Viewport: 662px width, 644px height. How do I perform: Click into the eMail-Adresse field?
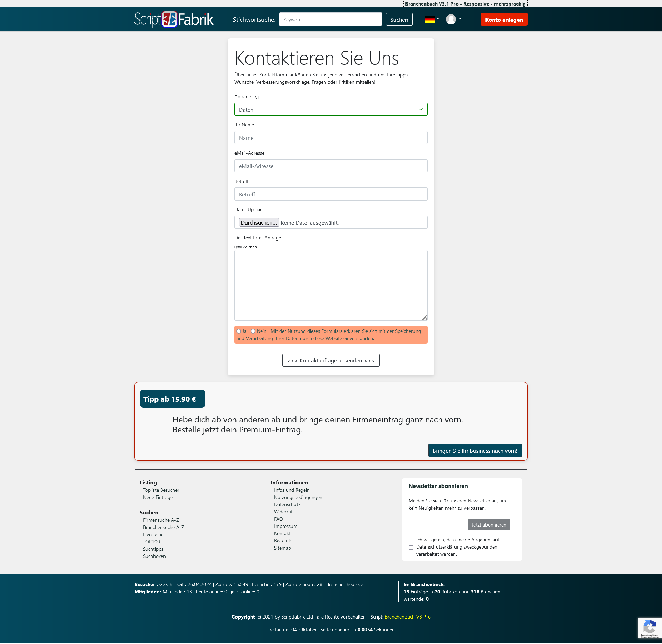[331, 166]
